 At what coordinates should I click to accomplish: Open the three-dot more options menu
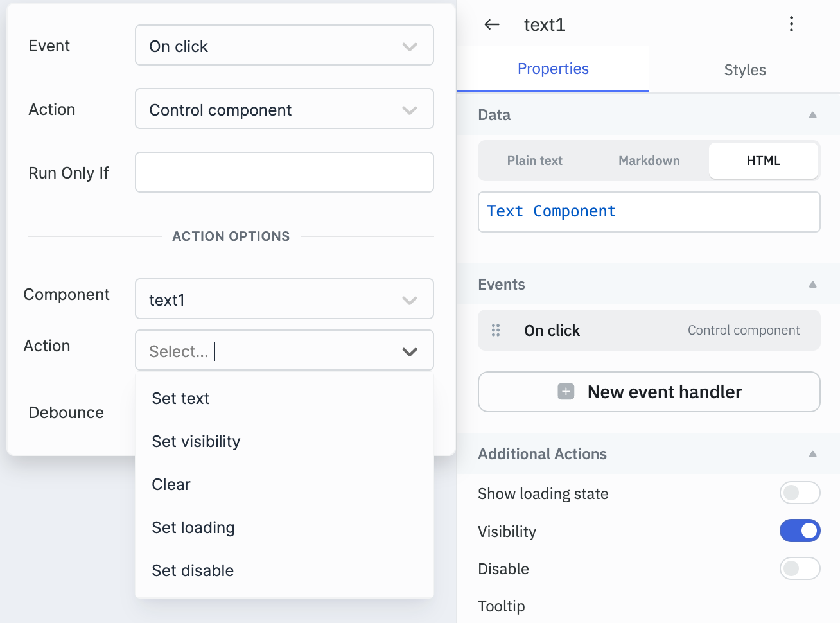791,24
